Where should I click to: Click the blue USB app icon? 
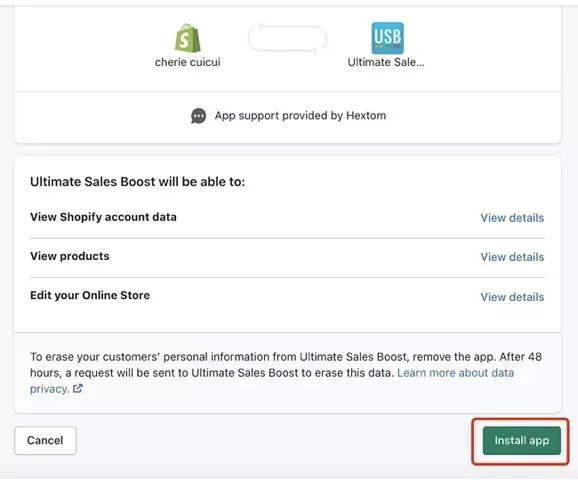click(x=387, y=38)
